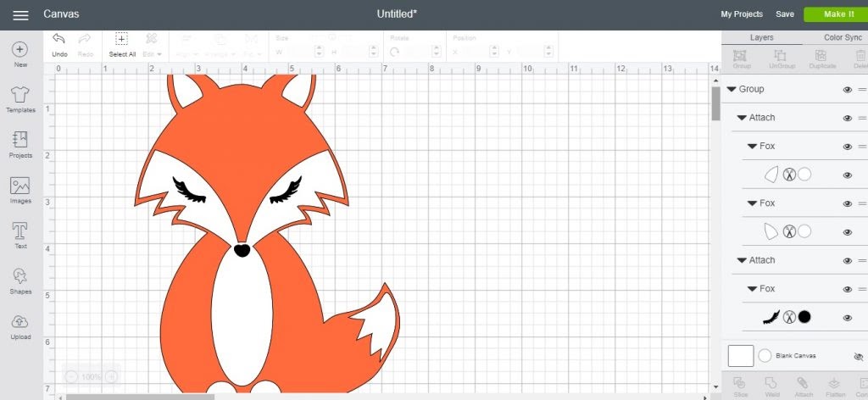Click the Slice tool
Image resolution: width=868 pixels, height=400 pixels.
740,386
